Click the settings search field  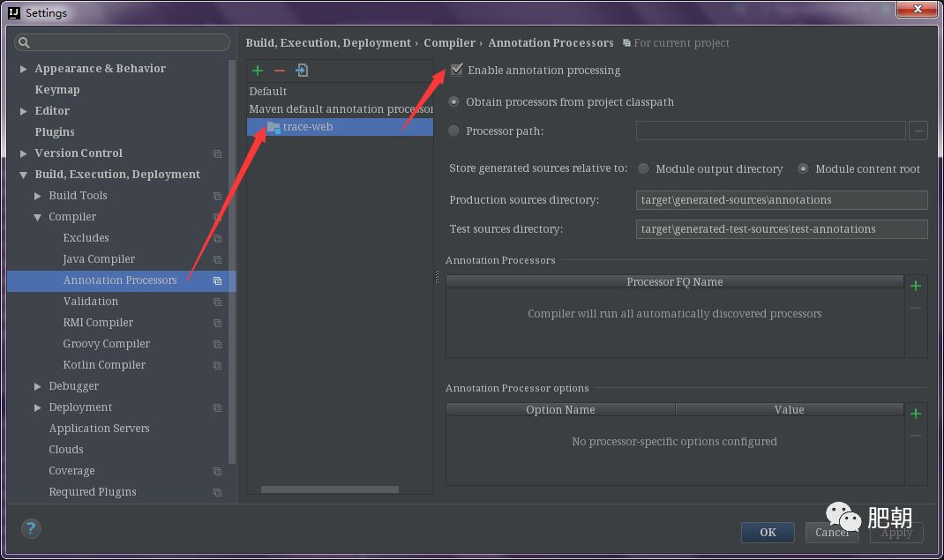pyautogui.click(x=123, y=42)
